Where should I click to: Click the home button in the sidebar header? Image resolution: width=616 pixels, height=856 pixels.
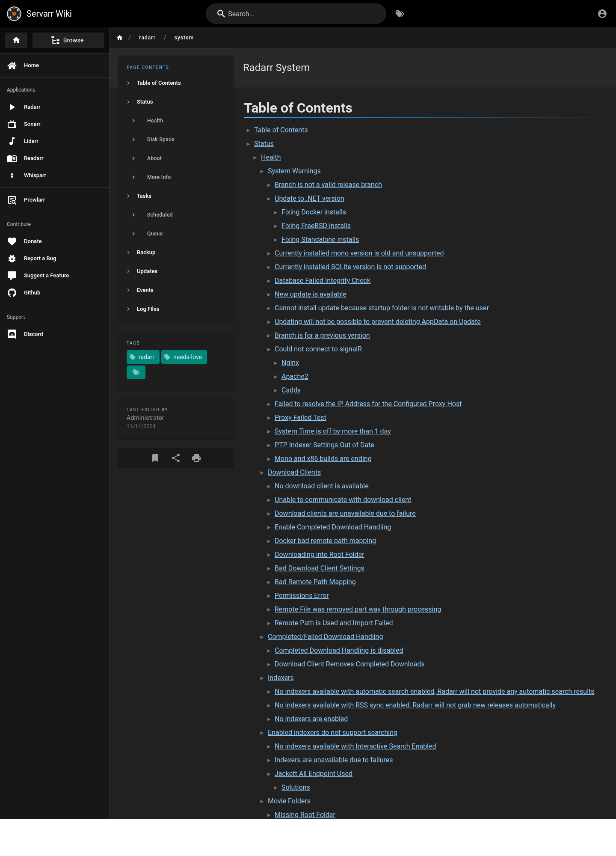16,40
